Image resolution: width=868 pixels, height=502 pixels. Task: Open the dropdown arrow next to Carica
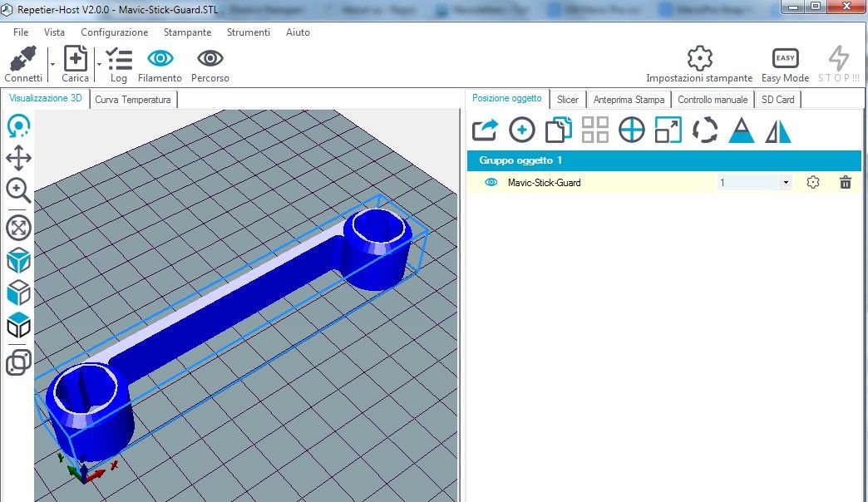point(99,63)
